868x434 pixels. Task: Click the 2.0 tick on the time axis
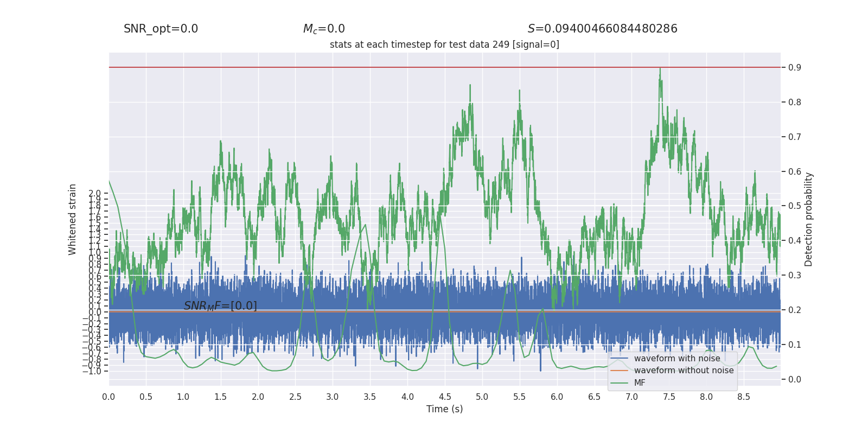(x=258, y=397)
